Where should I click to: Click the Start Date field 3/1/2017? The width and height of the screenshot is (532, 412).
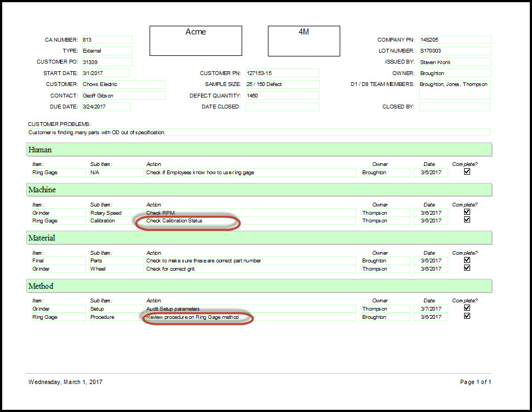106,73
